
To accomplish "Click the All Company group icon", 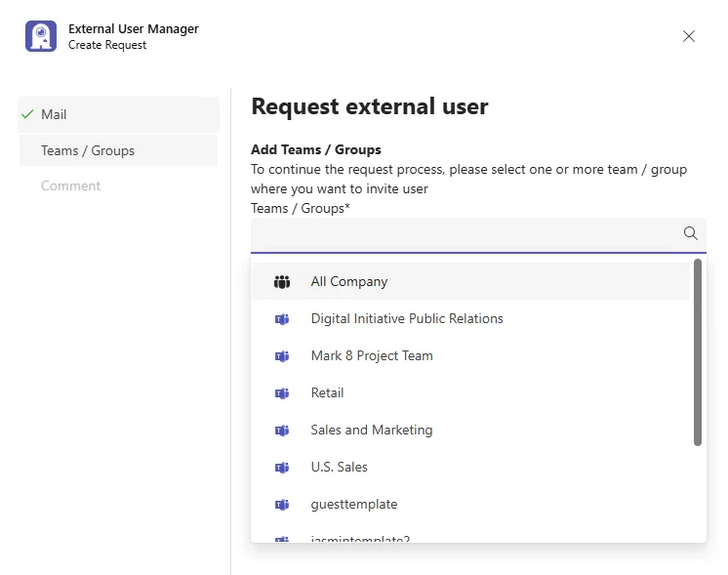I will click(282, 281).
